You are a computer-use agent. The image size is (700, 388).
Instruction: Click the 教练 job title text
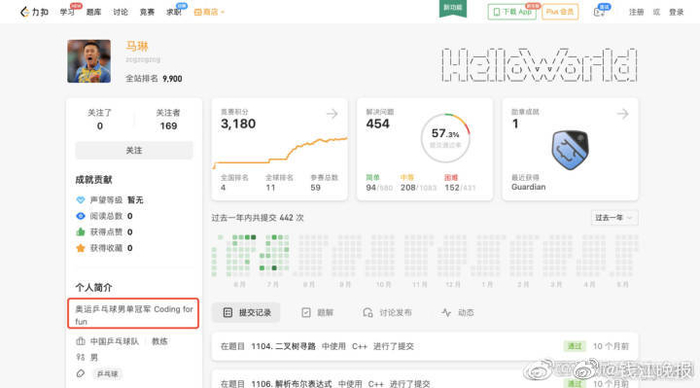[159, 342]
